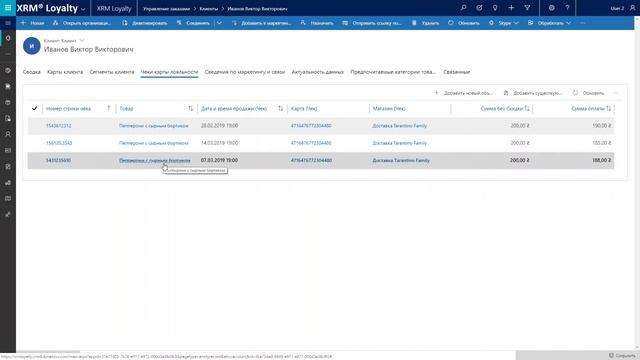Viewport: 640px width, 360px height.
Task: Click Добавить в маркетин... command
Action: tap(261, 23)
